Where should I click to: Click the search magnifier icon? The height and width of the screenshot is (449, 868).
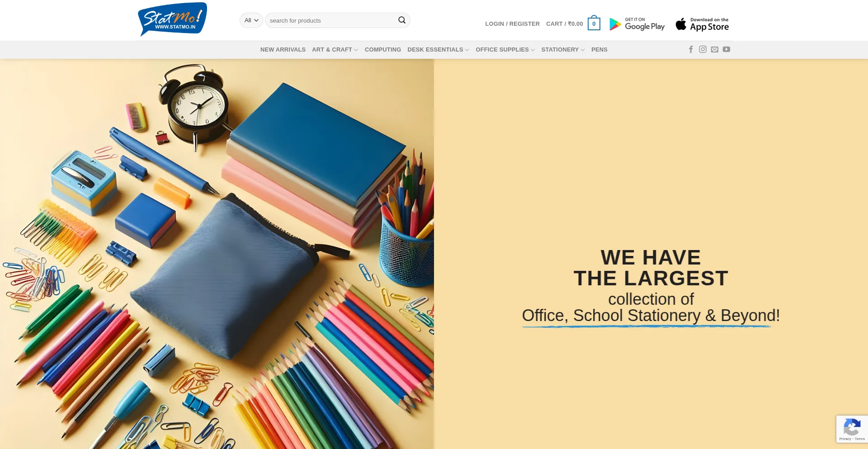tap(401, 20)
